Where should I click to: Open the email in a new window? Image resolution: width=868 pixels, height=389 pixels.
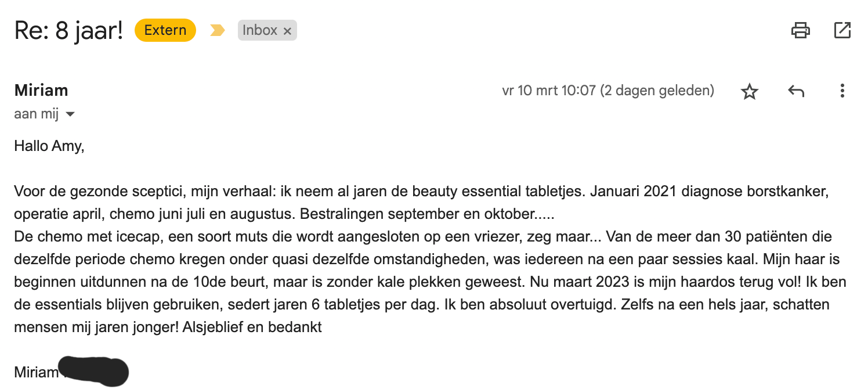click(x=842, y=30)
